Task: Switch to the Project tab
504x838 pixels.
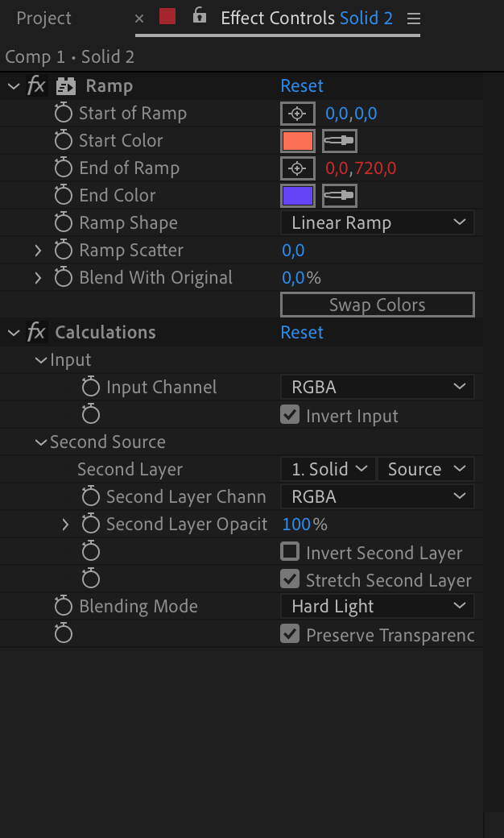Action: (x=43, y=19)
